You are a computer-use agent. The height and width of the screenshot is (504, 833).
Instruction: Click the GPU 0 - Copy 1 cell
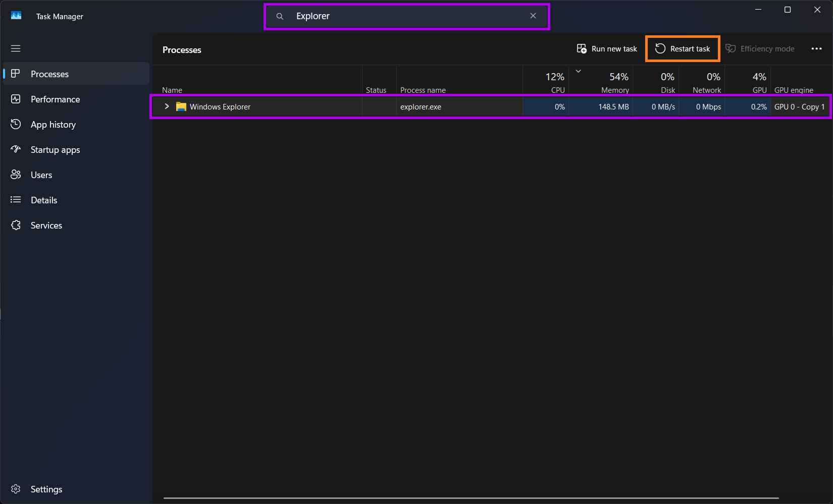[799, 107]
